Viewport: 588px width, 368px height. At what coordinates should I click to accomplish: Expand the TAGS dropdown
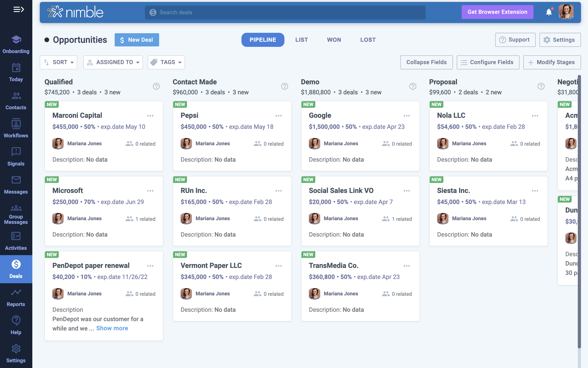click(166, 62)
